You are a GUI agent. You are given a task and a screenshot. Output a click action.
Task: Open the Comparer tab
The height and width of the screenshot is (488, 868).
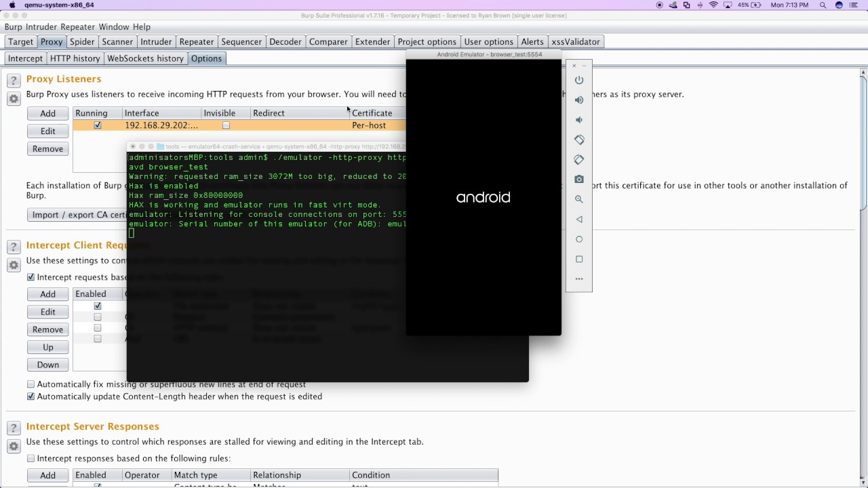coord(328,42)
